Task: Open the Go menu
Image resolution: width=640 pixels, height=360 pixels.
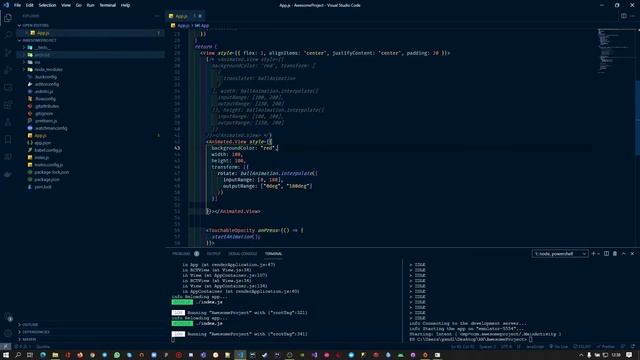Action: click(78, 5)
